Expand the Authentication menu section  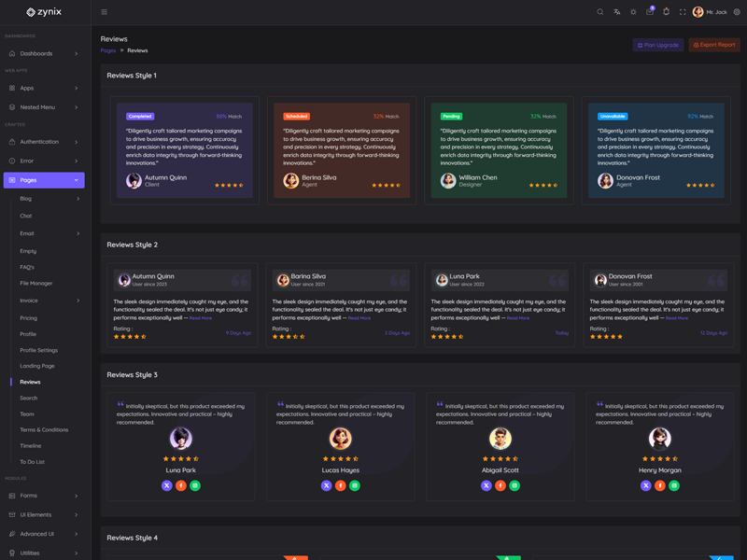tap(44, 142)
